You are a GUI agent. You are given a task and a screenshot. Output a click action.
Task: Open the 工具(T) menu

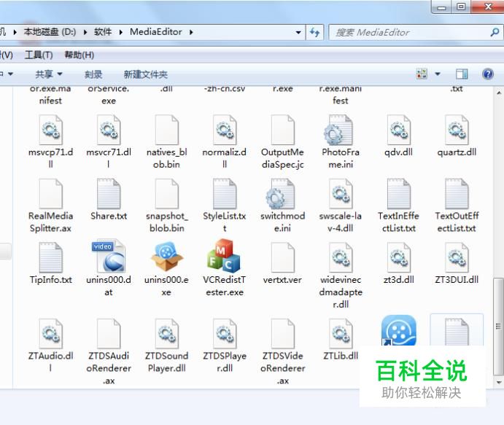(x=39, y=55)
